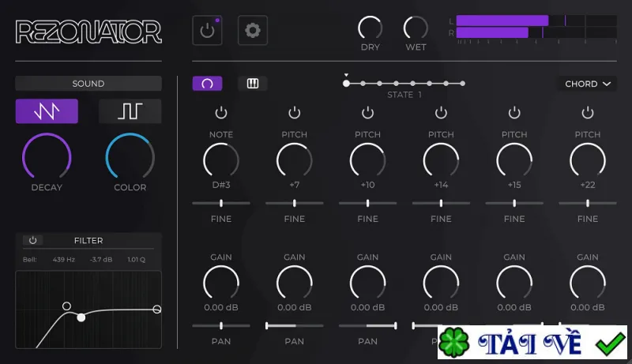
Task: Toggle the main plugin power button
Action: 207,30
